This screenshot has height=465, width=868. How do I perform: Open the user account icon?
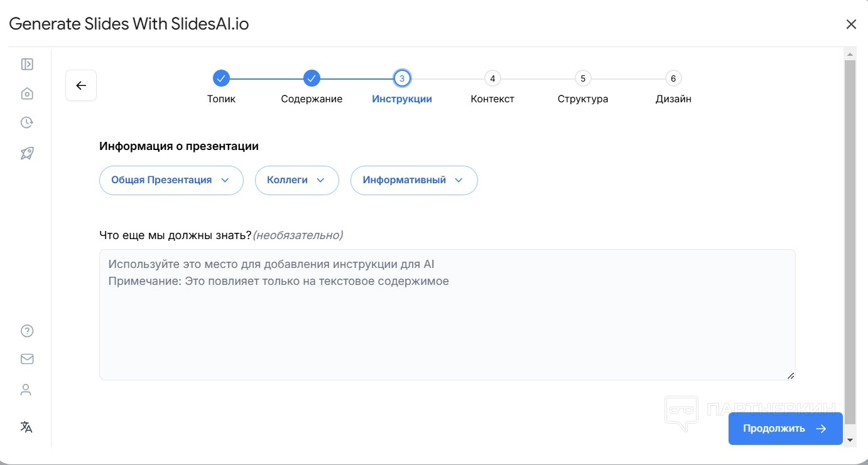point(26,390)
